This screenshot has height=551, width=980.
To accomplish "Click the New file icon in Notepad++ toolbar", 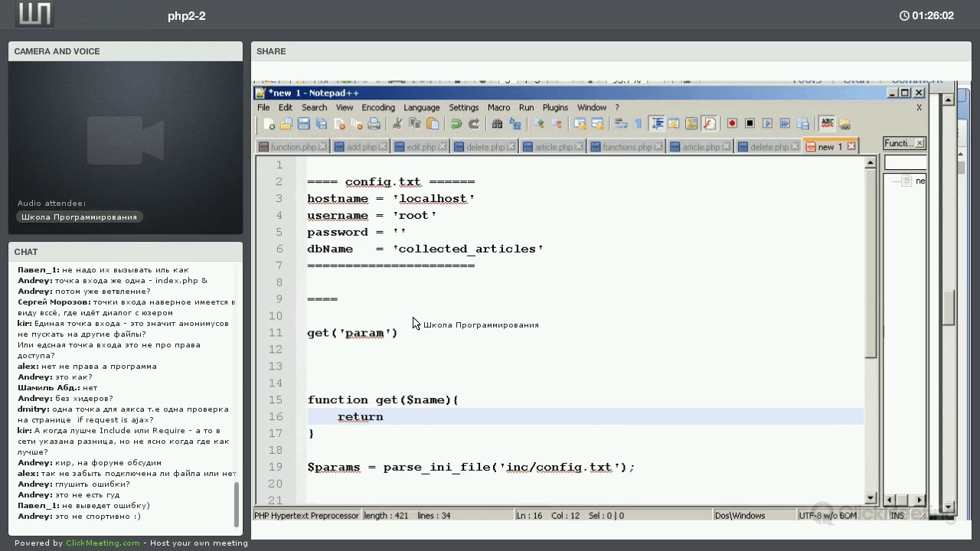I will (x=269, y=124).
